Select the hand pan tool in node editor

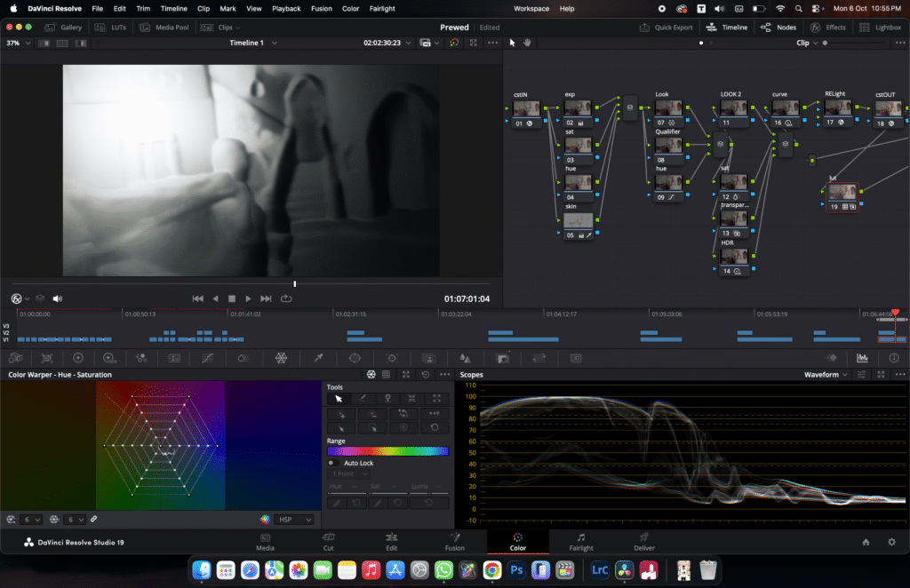pos(527,43)
